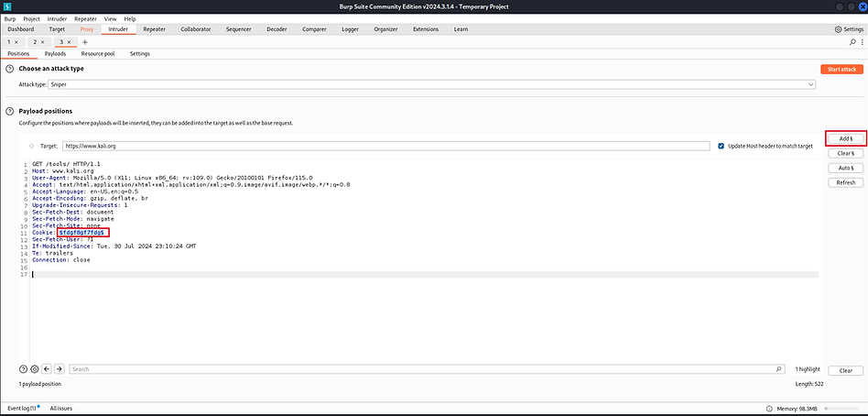The height and width of the screenshot is (416, 868).
Task: Click the highlighted Cookie payload value
Action: [81, 234]
